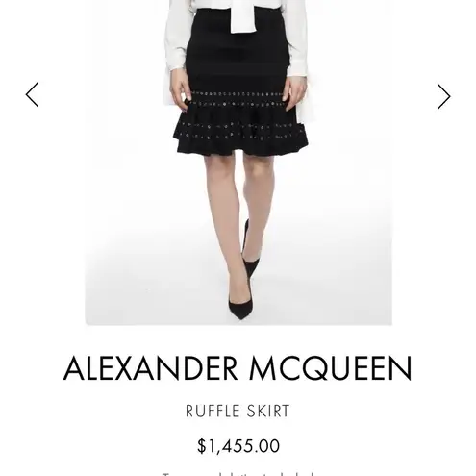
Task: Click the right chevron carousel arrow
Action: tap(444, 96)
